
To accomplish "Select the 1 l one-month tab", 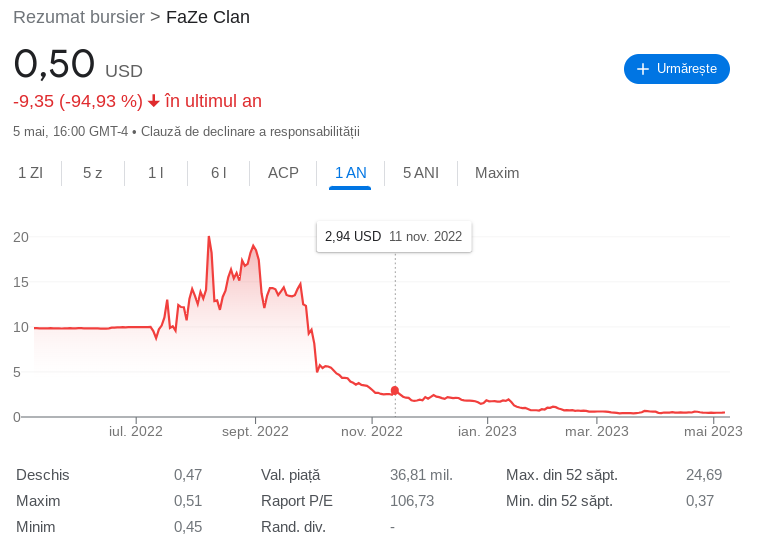I will [155, 173].
